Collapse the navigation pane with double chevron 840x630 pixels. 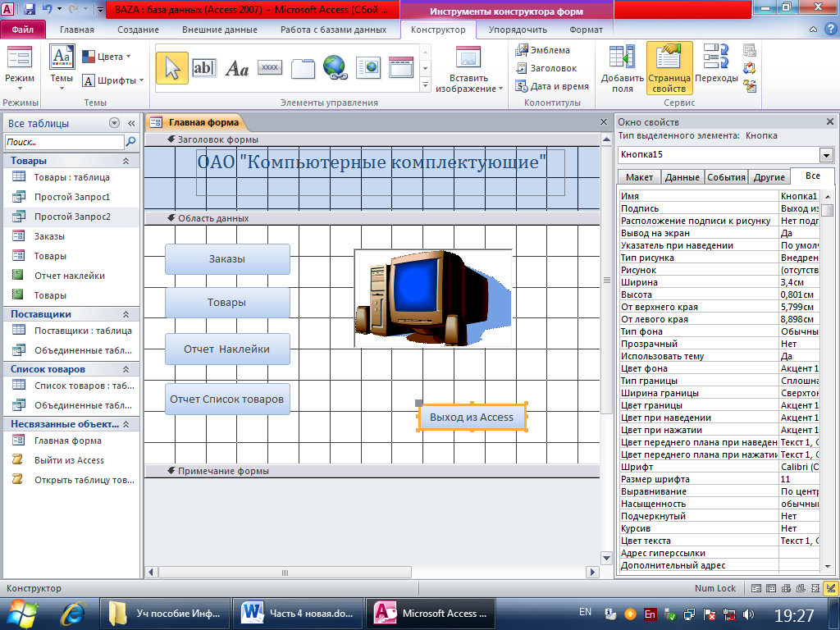click(x=131, y=123)
